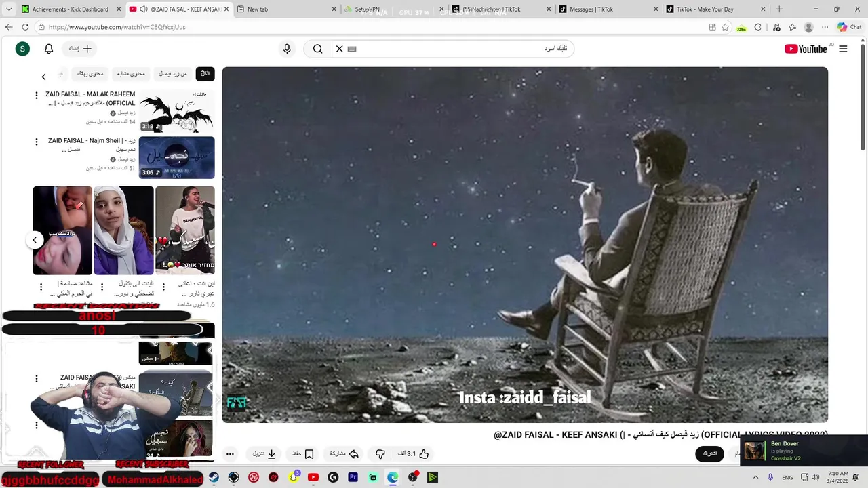Open media control music icon in toolbar
This screenshot has width=868, height=488.
(x=776, y=27)
